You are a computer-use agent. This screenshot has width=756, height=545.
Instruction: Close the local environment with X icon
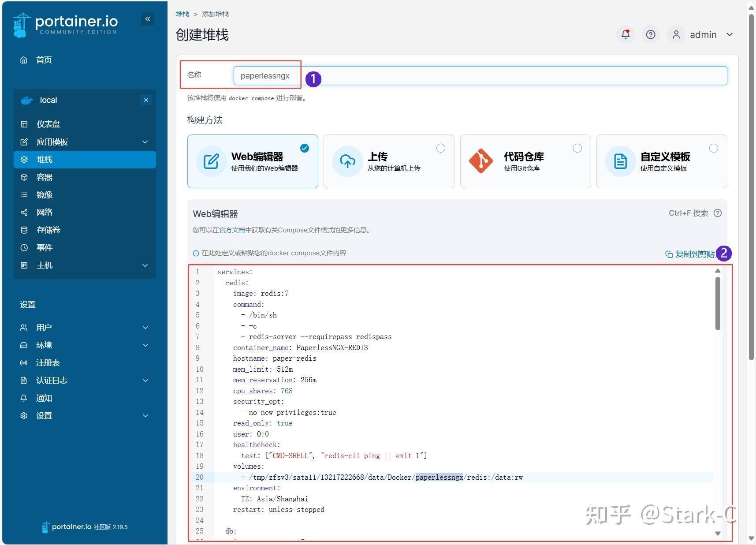point(146,100)
